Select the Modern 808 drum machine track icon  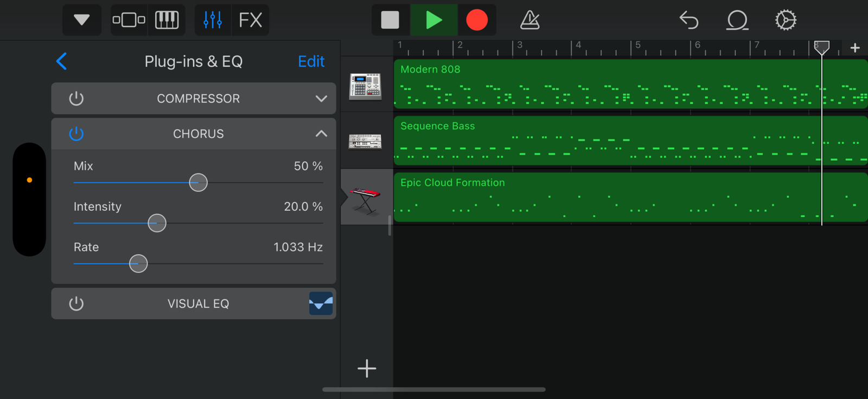tap(365, 87)
